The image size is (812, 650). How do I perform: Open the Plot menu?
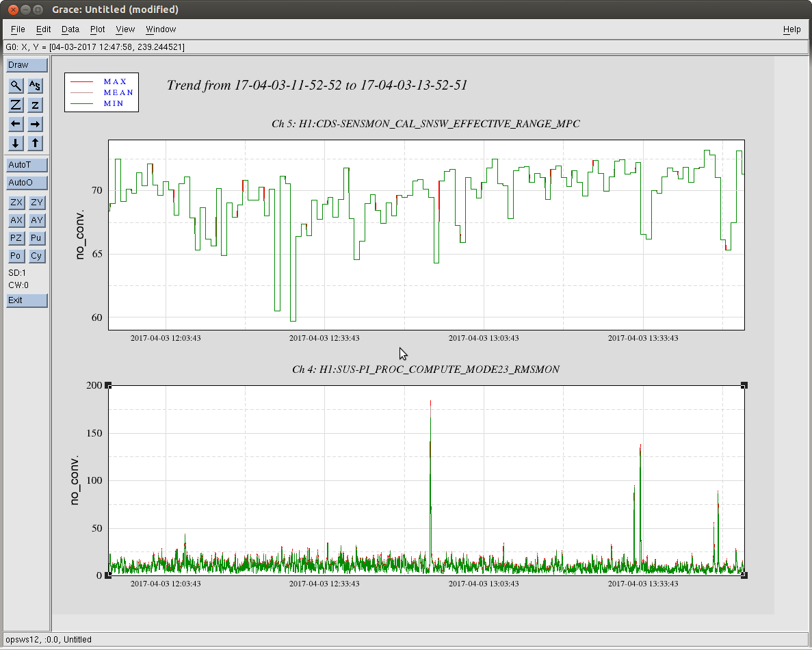(97, 29)
